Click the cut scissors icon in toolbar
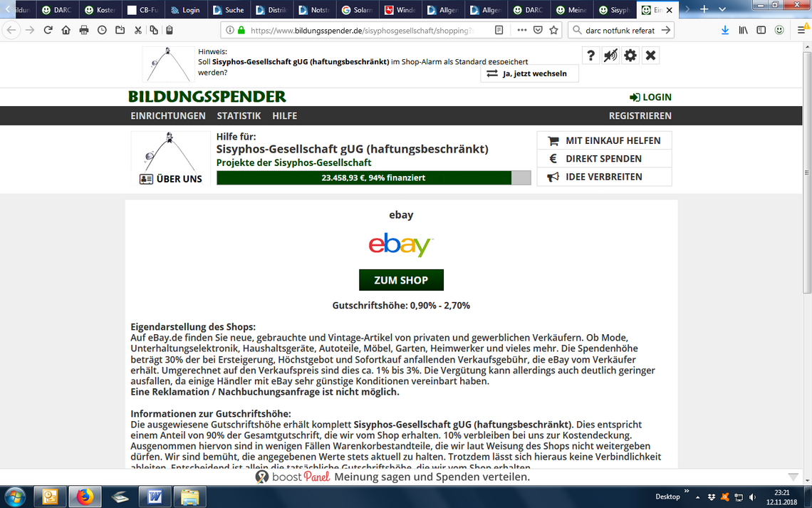 pyautogui.click(x=137, y=30)
